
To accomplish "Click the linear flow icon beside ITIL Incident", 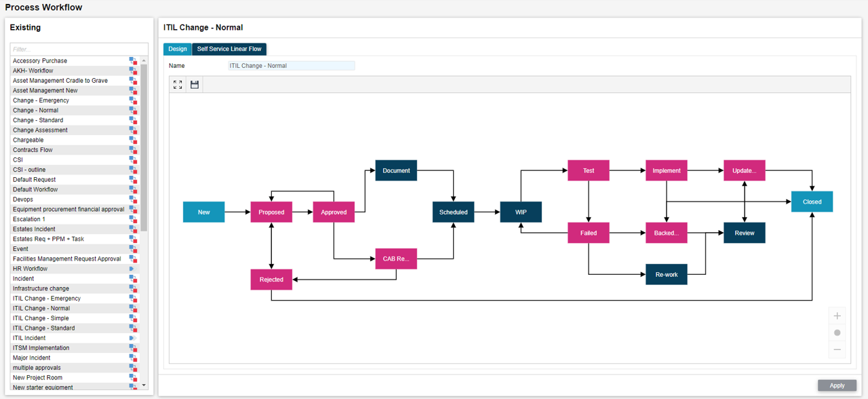I will (x=132, y=338).
